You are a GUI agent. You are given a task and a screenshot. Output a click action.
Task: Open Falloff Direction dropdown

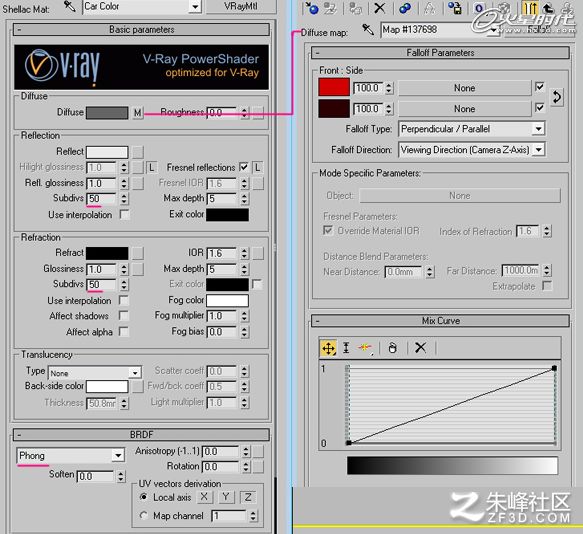(538, 150)
